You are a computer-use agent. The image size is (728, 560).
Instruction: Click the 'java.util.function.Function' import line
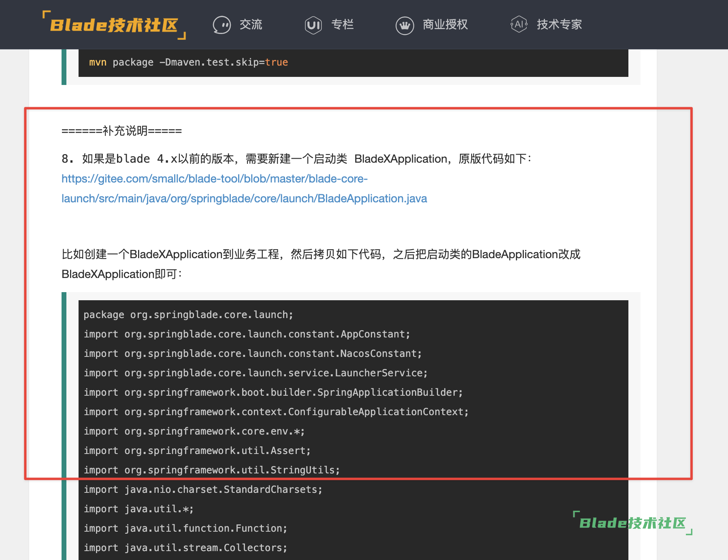click(x=185, y=528)
